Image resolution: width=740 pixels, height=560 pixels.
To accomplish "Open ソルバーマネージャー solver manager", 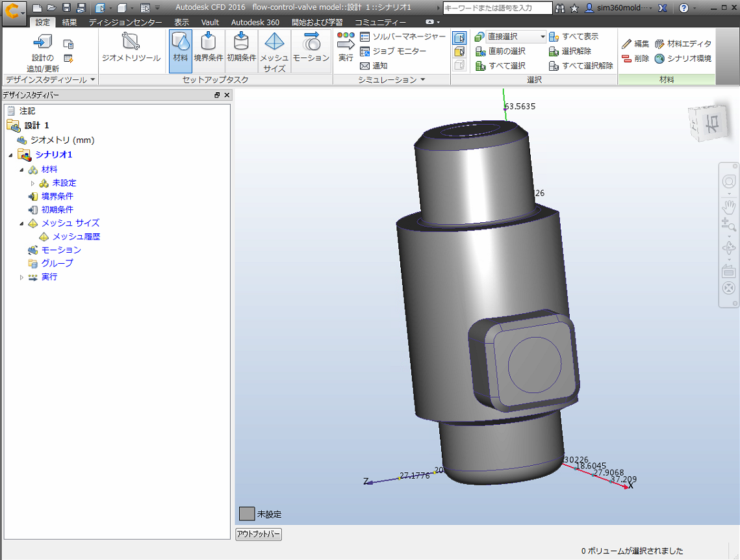I will point(403,36).
